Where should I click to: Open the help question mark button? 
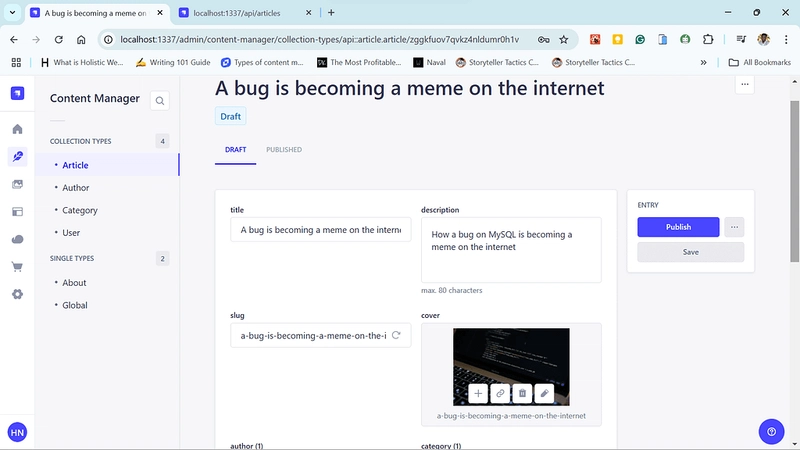point(771,432)
